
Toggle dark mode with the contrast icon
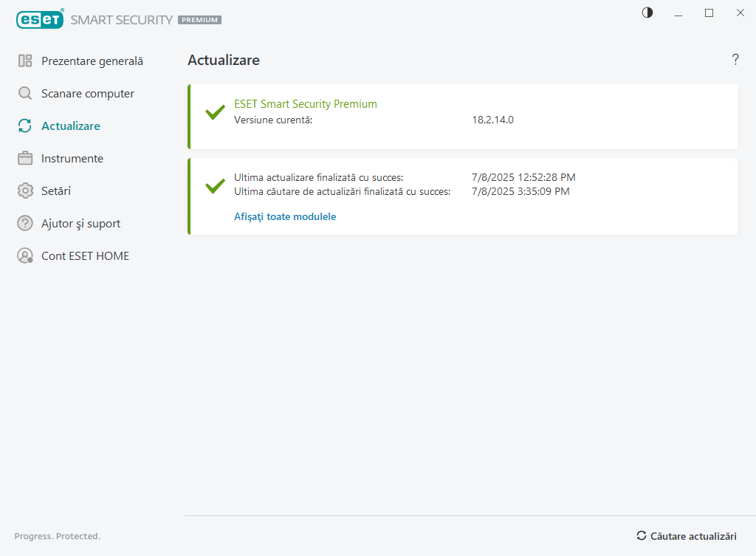tap(647, 13)
